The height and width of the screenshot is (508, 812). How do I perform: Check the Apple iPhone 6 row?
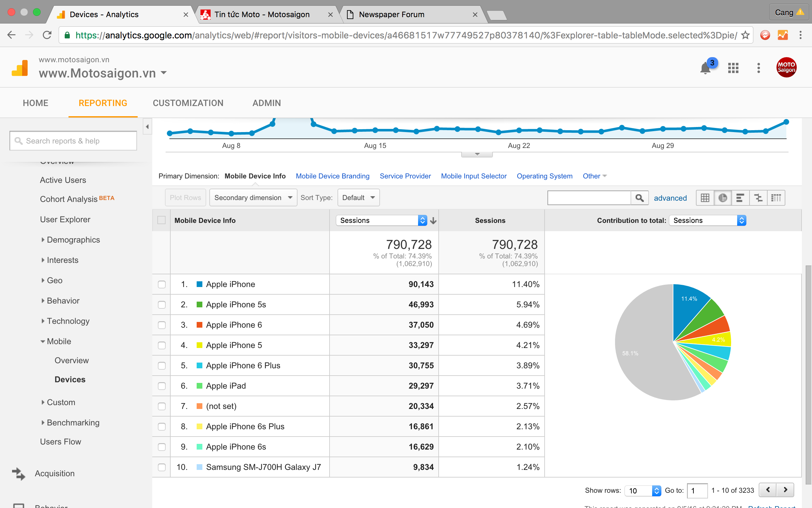tap(162, 325)
